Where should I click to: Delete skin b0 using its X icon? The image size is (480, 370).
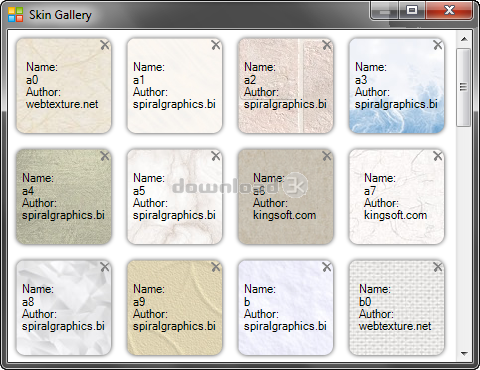(438, 267)
